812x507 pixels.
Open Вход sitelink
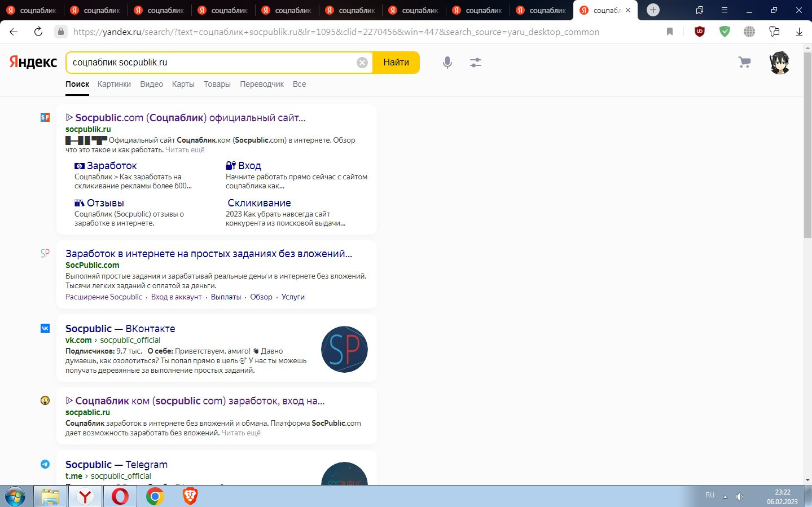[x=249, y=166]
